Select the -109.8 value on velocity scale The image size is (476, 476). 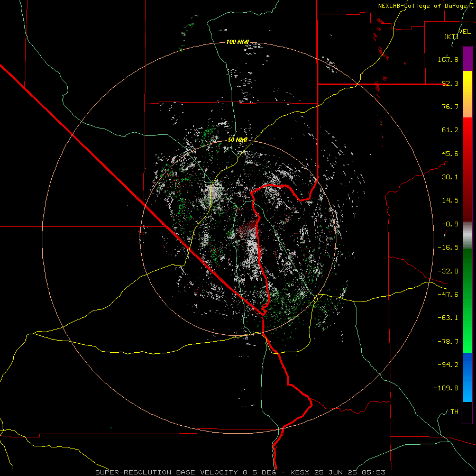click(x=446, y=388)
